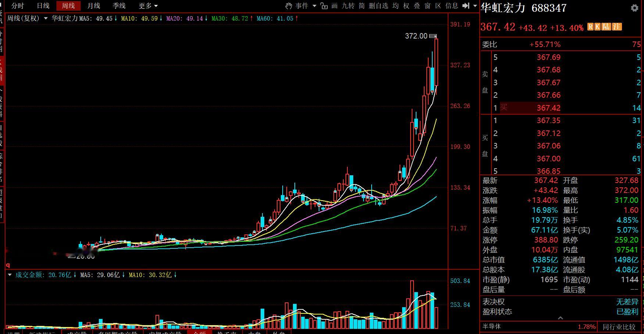The width and height of the screenshot is (644, 334).
Task: Click the small q marker at chart bottom-left
Action: pyautogui.click(x=8, y=265)
